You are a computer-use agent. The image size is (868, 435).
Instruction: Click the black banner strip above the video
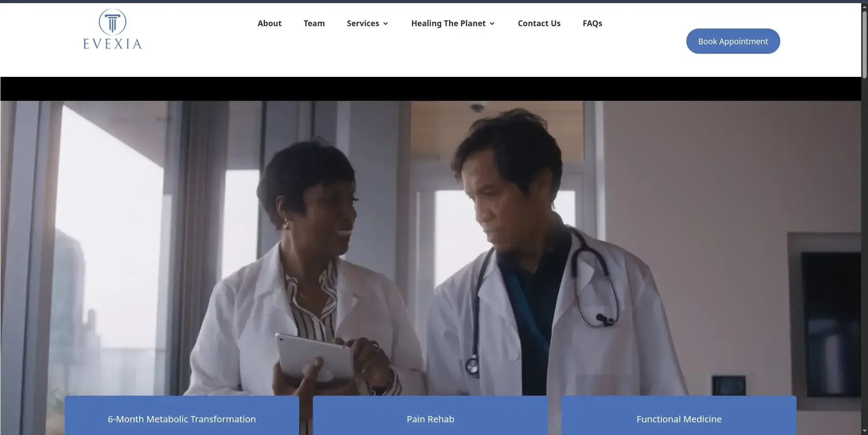point(429,89)
